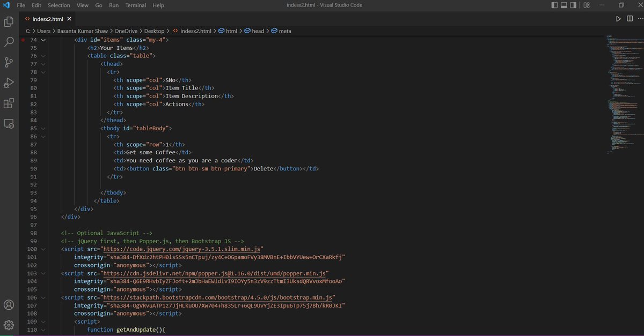
Task: Open the View menu
Action: point(83,5)
